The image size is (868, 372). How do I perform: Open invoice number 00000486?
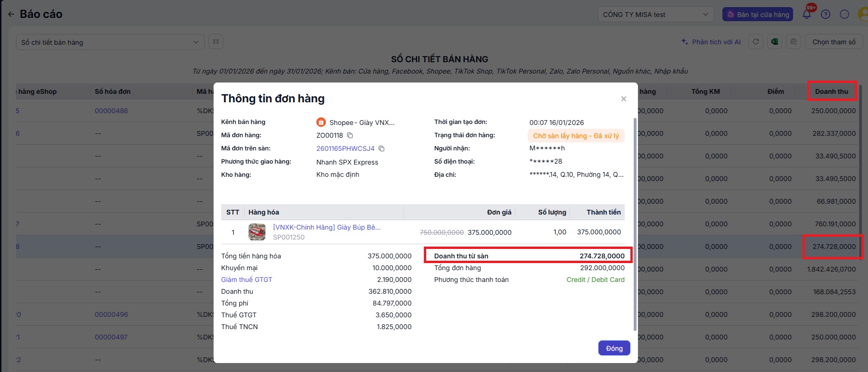[111, 111]
